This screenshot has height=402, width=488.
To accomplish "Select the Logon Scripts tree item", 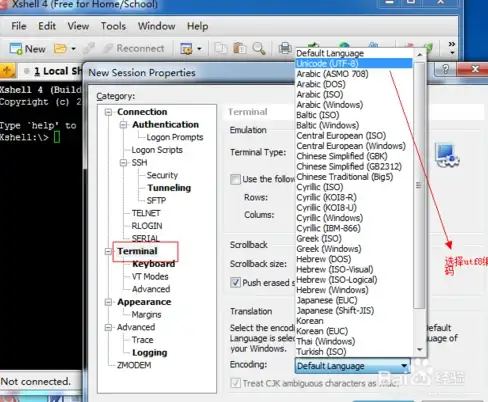I will pos(157,150).
